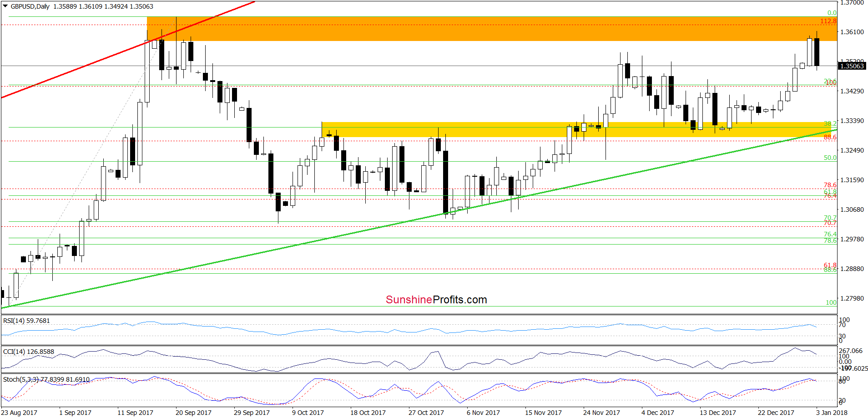Screen dimensions: 868x419
Task: Click the 1.31590 price axis label
Action: point(852,180)
